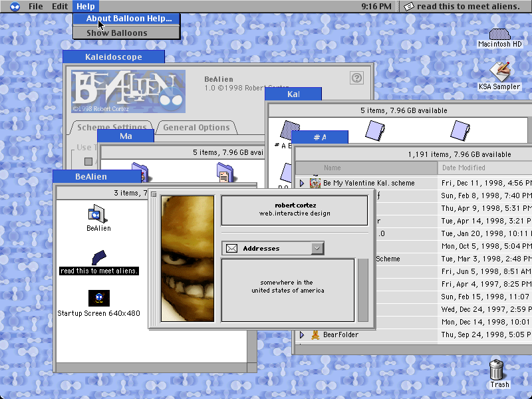
Task: Click the address text box in the dialog
Action: (288, 290)
